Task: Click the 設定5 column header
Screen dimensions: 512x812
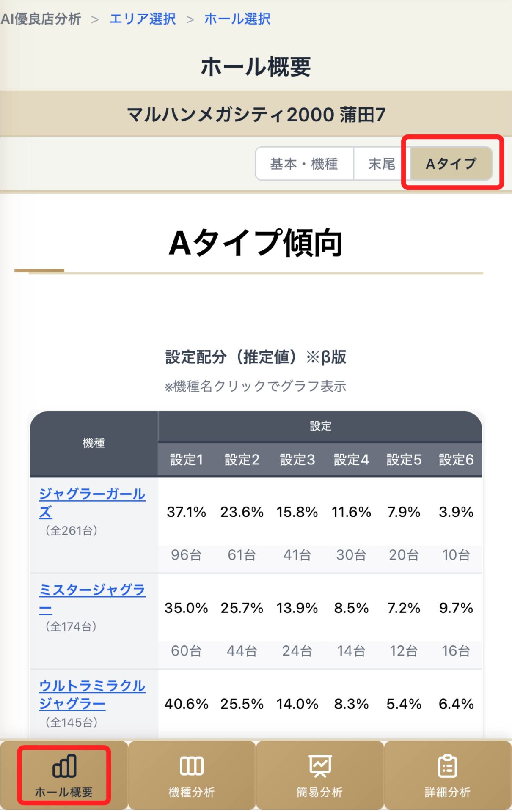Action: (404, 460)
